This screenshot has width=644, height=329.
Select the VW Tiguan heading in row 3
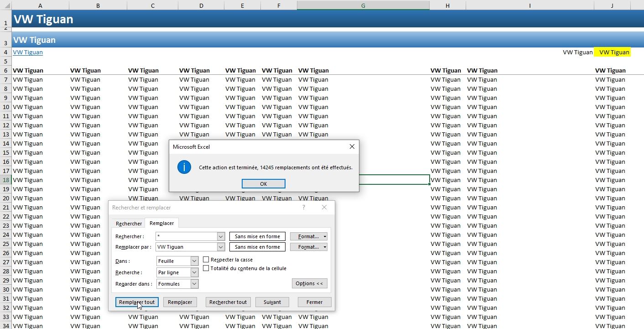coord(34,40)
